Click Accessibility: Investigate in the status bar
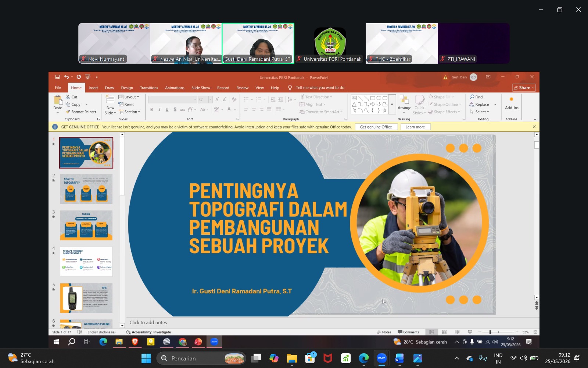 coord(148,332)
